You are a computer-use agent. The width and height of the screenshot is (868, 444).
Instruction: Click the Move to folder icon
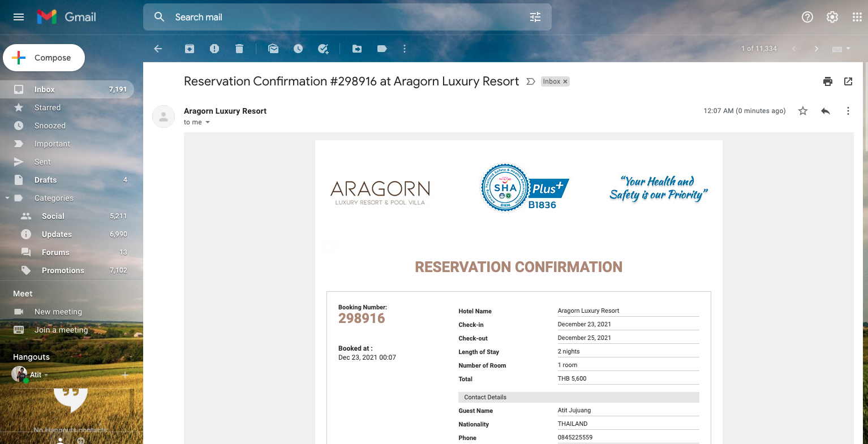357,49
